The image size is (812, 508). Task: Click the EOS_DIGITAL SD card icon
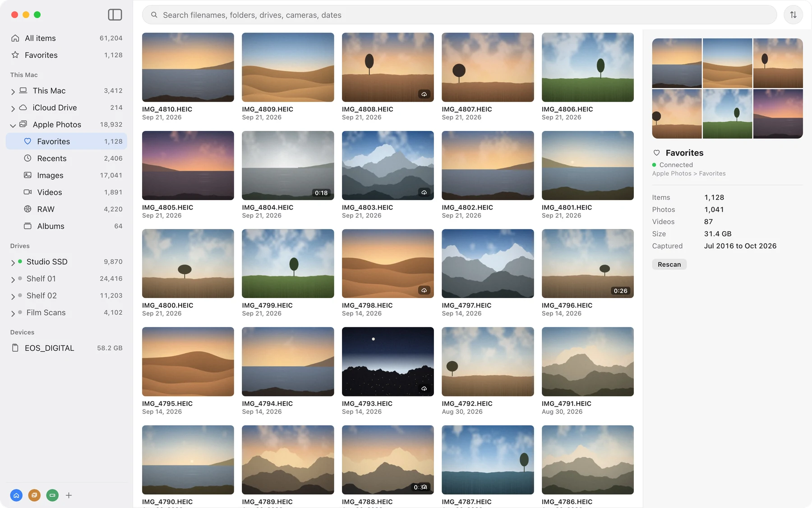15,348
